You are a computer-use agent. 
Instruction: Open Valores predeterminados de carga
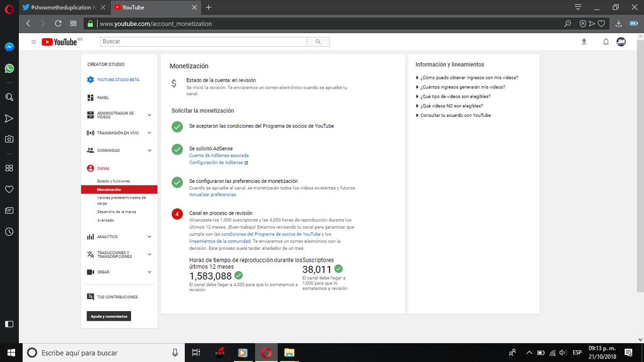[121, 201]
